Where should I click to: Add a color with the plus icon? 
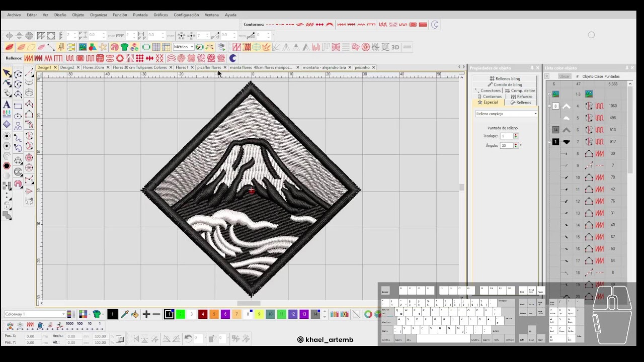click(x=146, y=314)
